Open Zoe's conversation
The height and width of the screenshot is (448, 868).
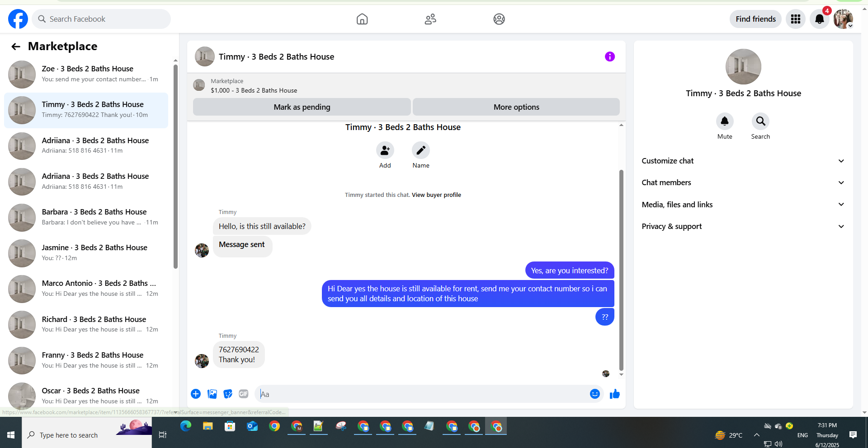86,74
